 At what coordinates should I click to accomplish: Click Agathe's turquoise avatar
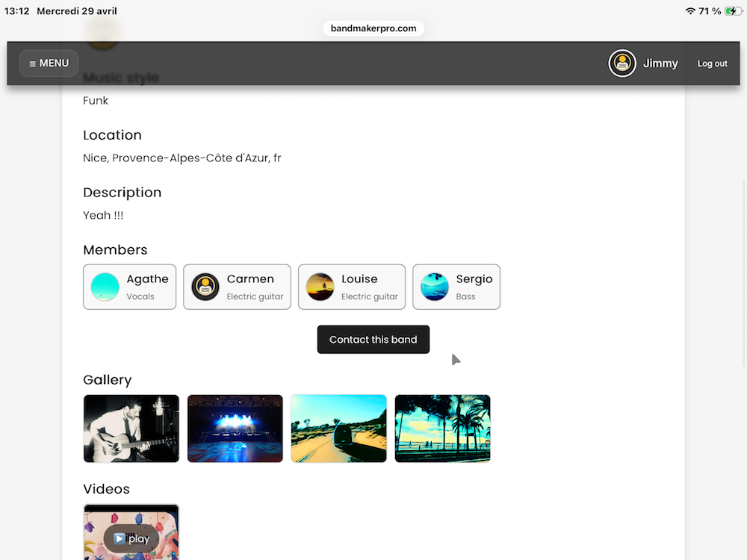tap(105, 287)
